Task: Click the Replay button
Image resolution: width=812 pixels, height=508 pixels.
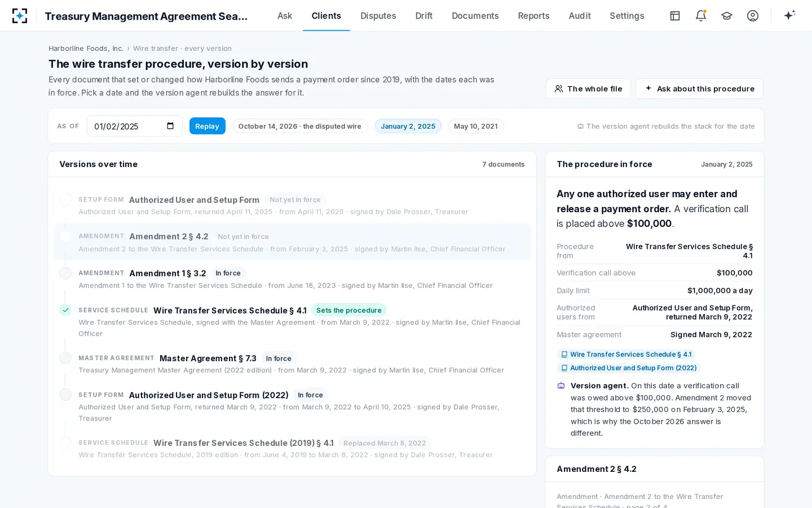Action: (x=207, y=126)
